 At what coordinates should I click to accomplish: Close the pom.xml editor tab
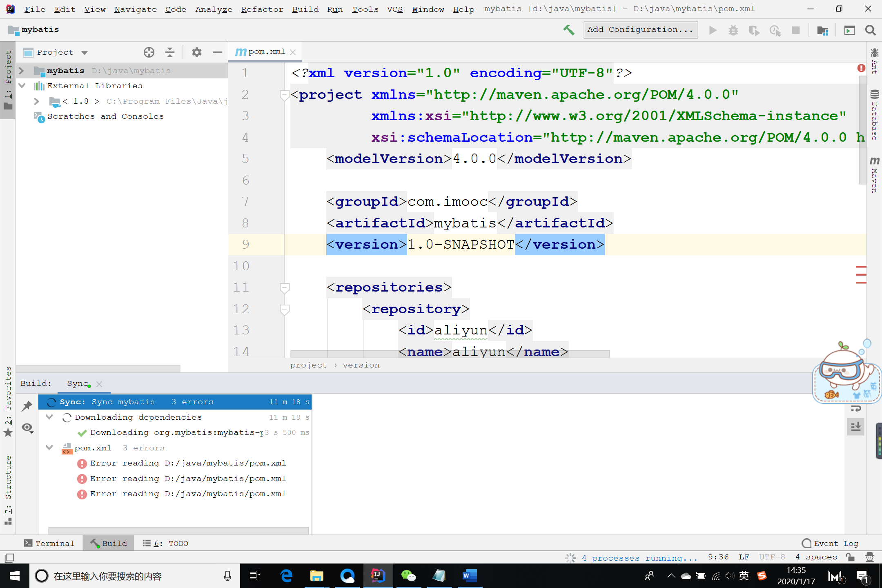[x=293, y=52]
